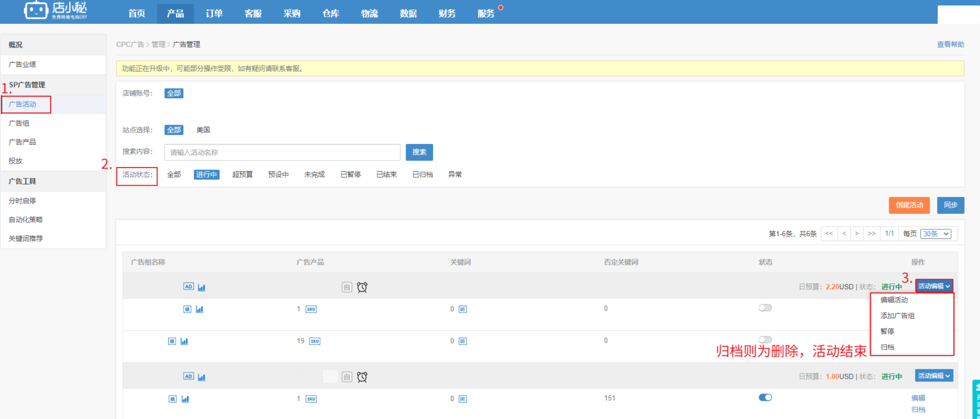
Task: Click the 店小秘 robot logo
Action: 36,10
